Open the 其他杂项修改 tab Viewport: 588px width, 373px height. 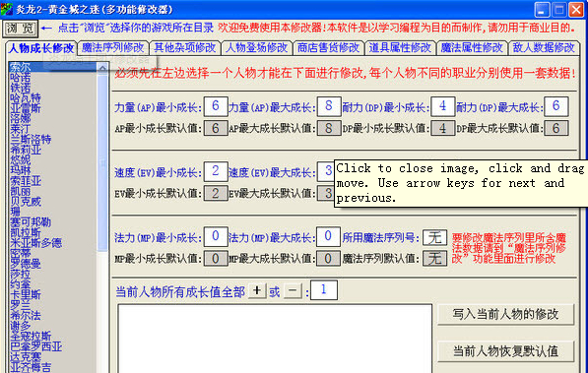tap(185, 48)
